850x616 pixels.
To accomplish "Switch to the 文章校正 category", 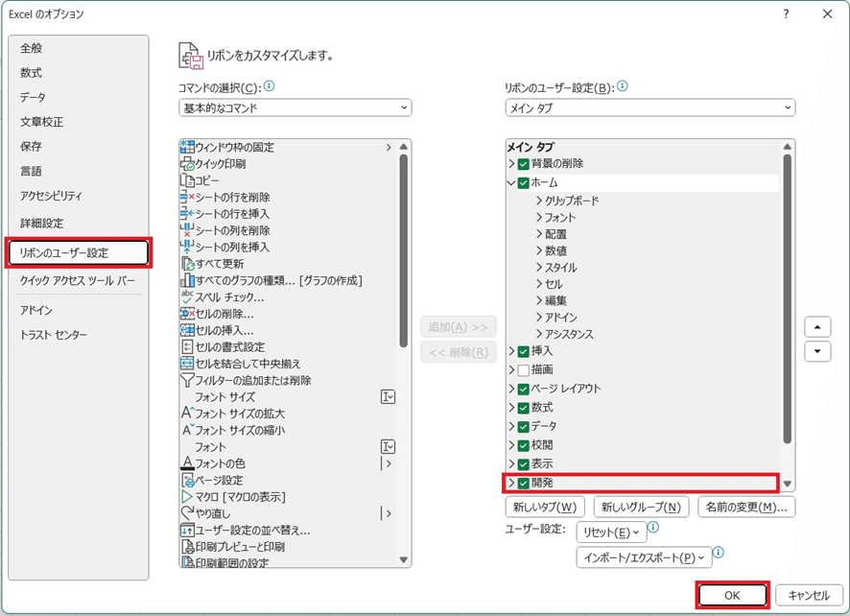I will click(79, 122).
